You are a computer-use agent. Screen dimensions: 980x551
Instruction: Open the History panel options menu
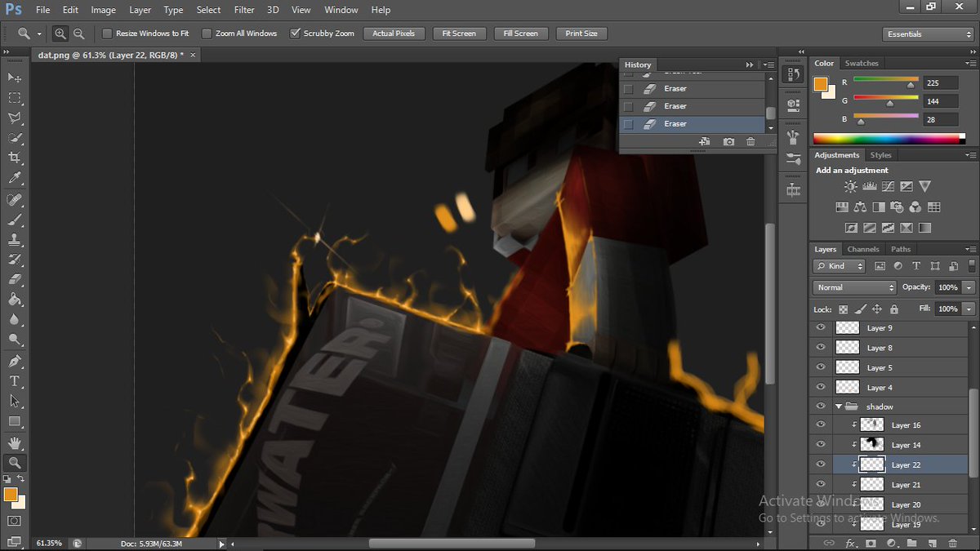(x=768, y=64)
